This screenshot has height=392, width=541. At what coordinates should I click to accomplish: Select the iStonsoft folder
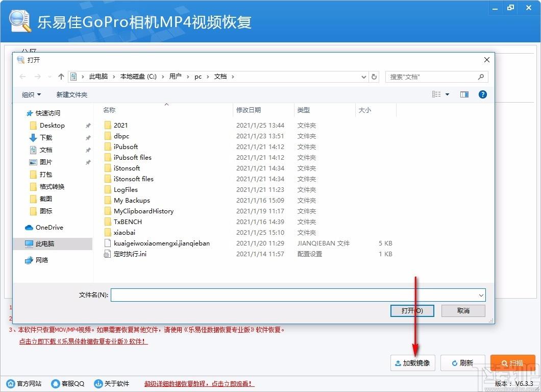(x=122, y=168)
